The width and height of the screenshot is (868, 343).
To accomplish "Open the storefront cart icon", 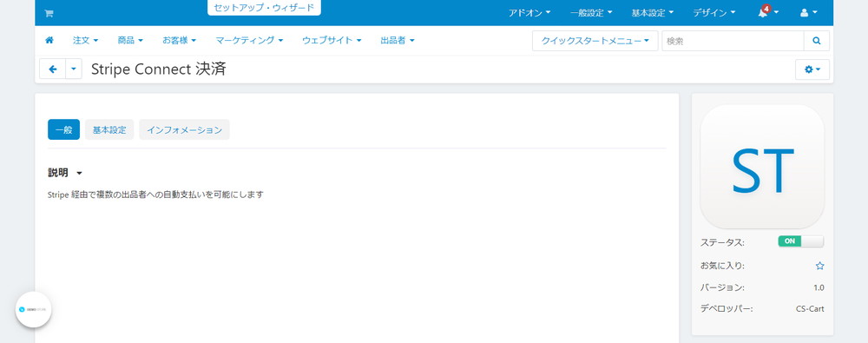I will (x=49, y=13).
